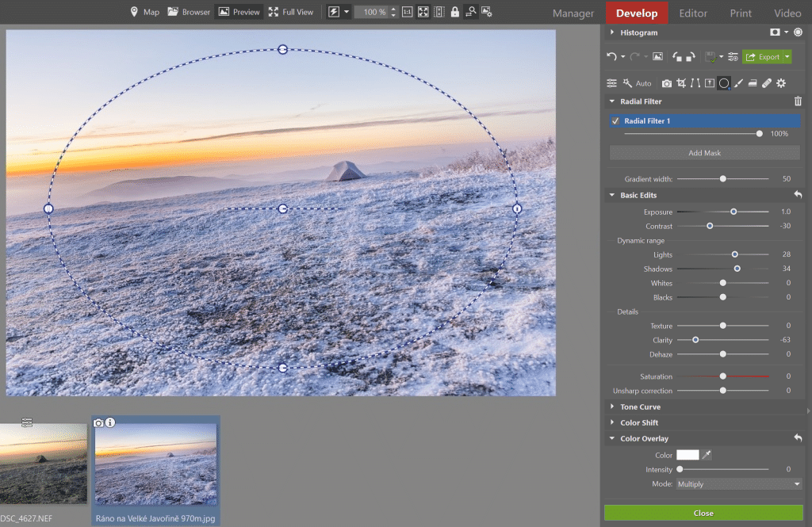812x527 pixels.
Task: Switch to the Editor tab
Action: tap(693, 13)
